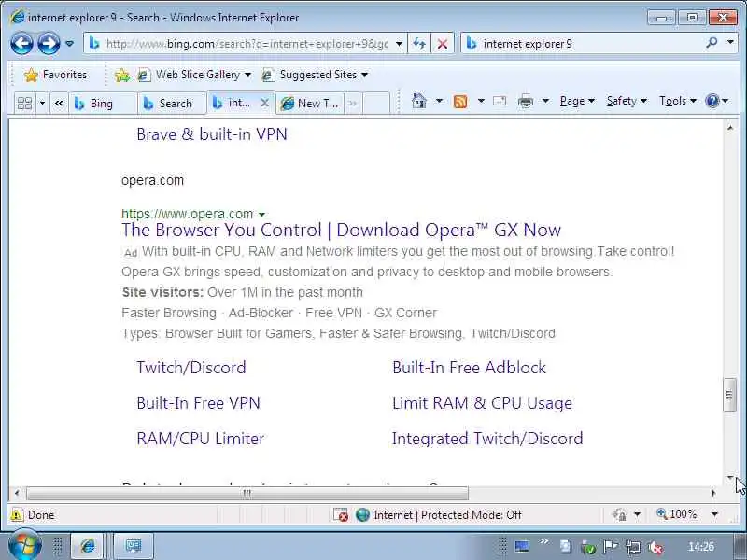Image resolution: width=747 pixels, height=560 pixels.
Task: Open the Twitch/Discord sitelink
Action: (191, 368)
